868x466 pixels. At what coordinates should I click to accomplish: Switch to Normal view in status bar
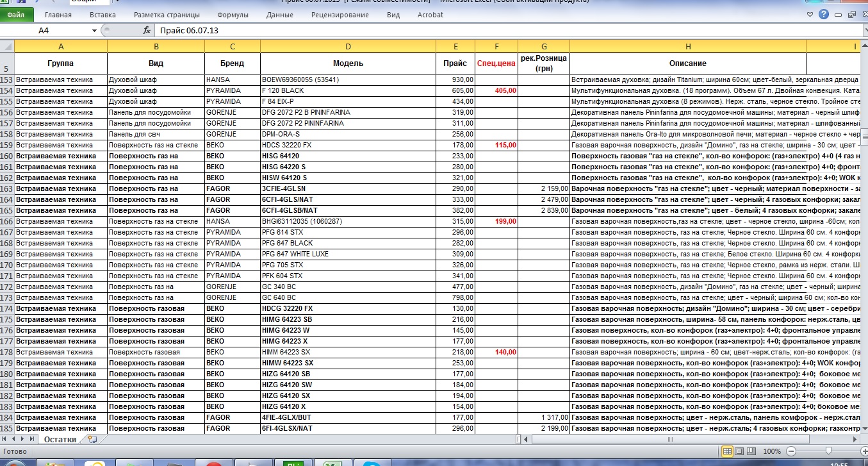point(728,451)
